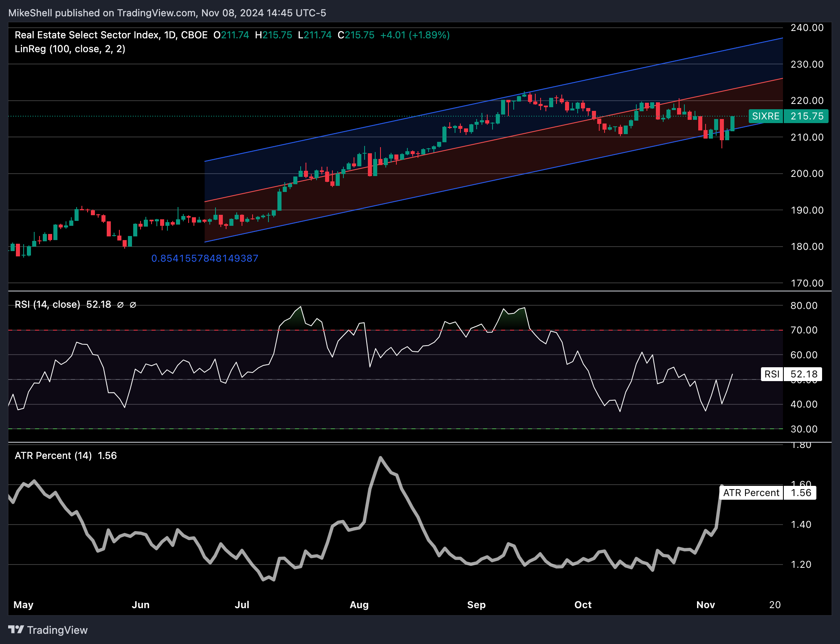This screenshot has height=644, width=840.
Task: Click the Real Estate Select Sector Index title
Action: click(x=86, y=35)
